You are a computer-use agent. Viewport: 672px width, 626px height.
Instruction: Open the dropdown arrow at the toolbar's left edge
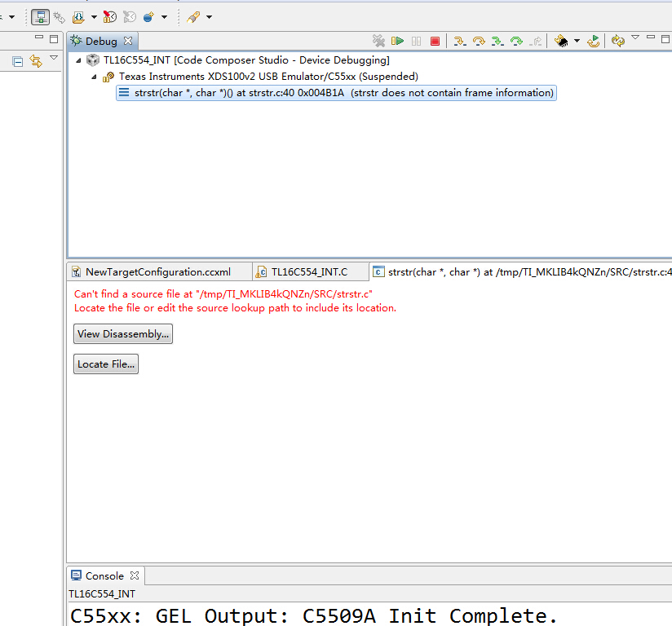[12, 17]
